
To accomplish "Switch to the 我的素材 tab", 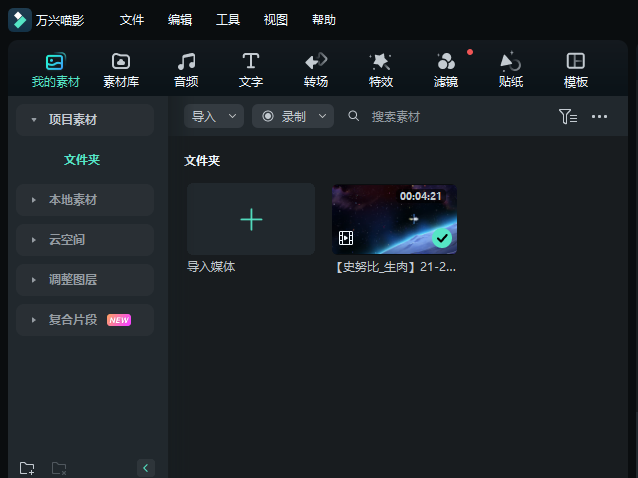I will (x=55, y=70).
